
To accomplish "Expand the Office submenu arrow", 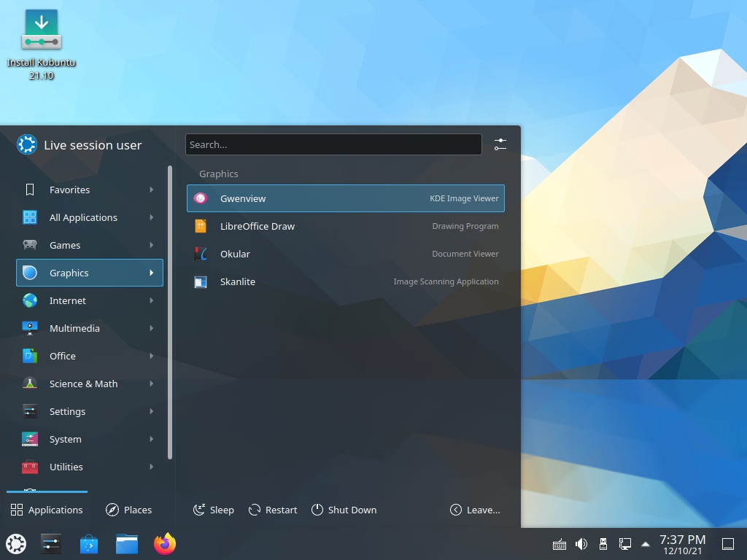I will pos(152,356).
